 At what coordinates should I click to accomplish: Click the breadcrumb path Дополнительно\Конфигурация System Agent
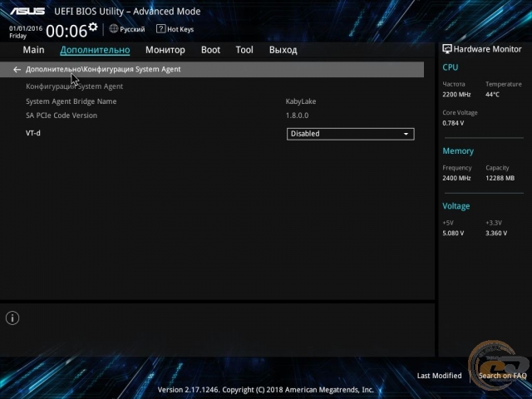coord(103,69)
